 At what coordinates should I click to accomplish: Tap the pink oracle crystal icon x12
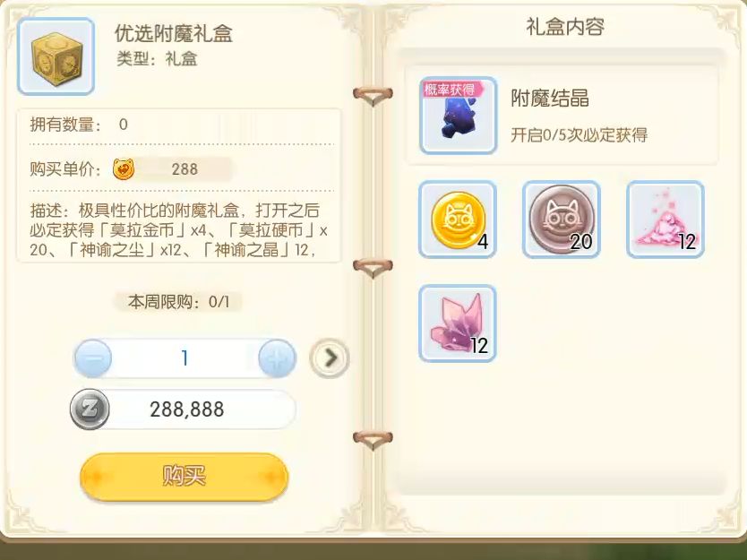(x=458, y=323)
